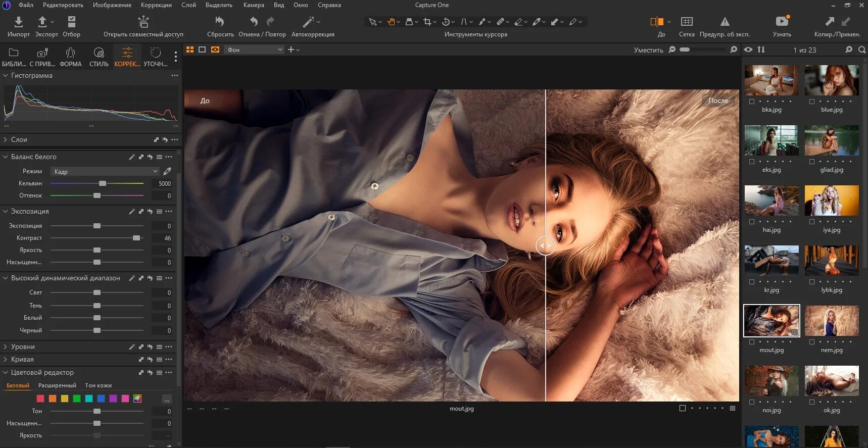Click the Autocorrection magic wand icon
The image size is (868, 448).
(x=308, y=22)
